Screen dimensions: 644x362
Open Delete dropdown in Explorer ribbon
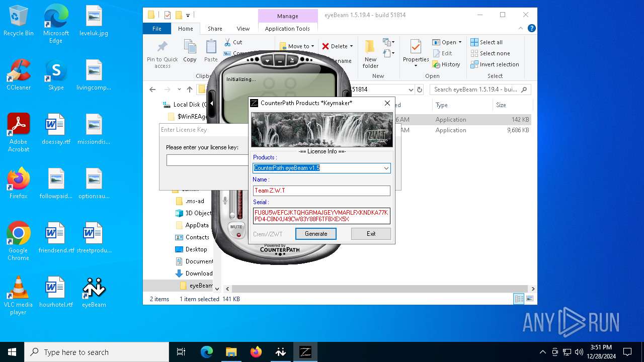click(x=337, y=46)
